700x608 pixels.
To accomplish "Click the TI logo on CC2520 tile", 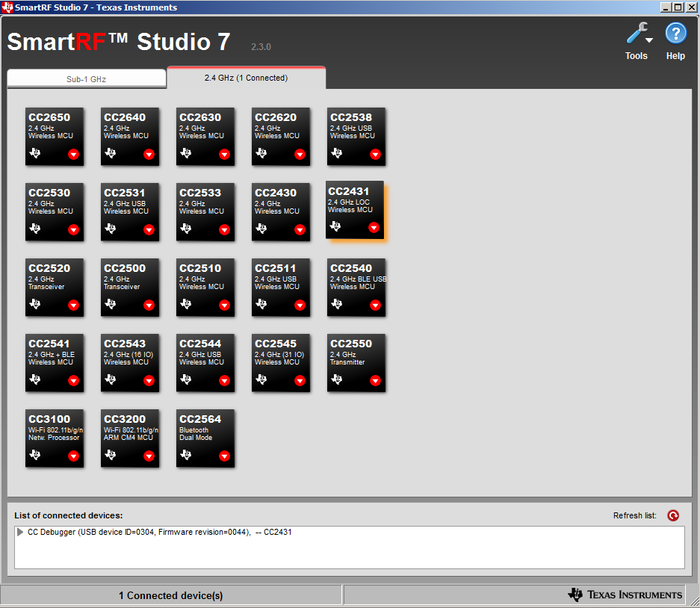I will coord(35,304).
